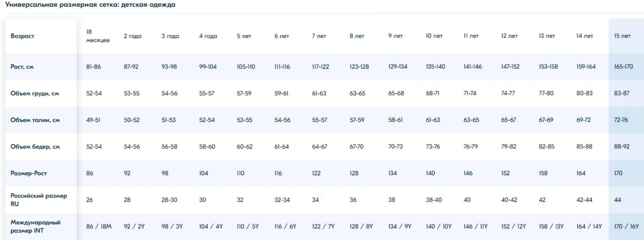Click the '10 лет' age column header
The width and height of the screenshot is (644, 240).
click(x=434, y=36)
